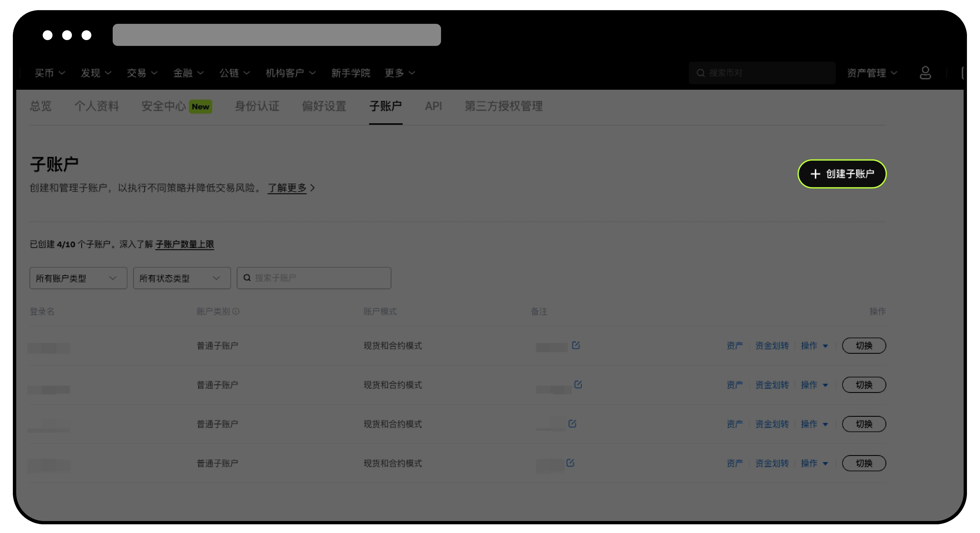Go to 新手学院 in top navigation
The image size is (980, 533).
[x=350, y=73]
